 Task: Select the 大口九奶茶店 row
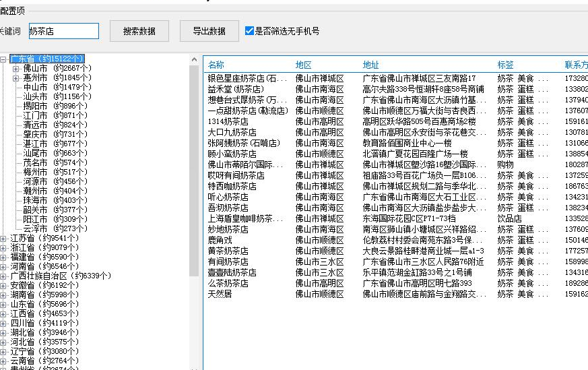[x=395, y=133]
